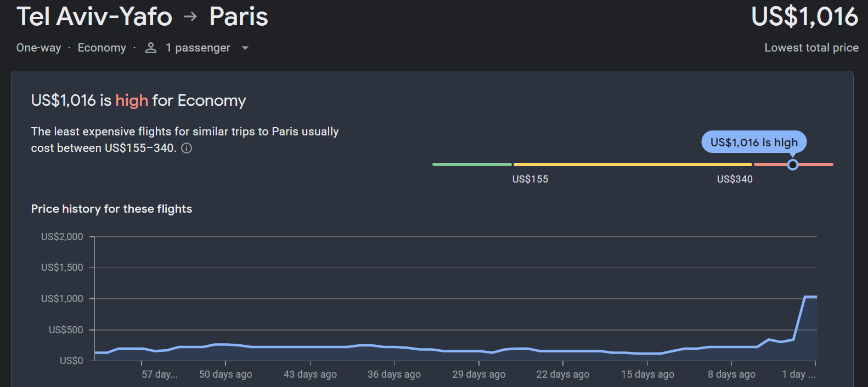Click the 'US$340' label under the range bar
Image resolution: width=868 pixels, height=387 pixels.
pos(735,179)
